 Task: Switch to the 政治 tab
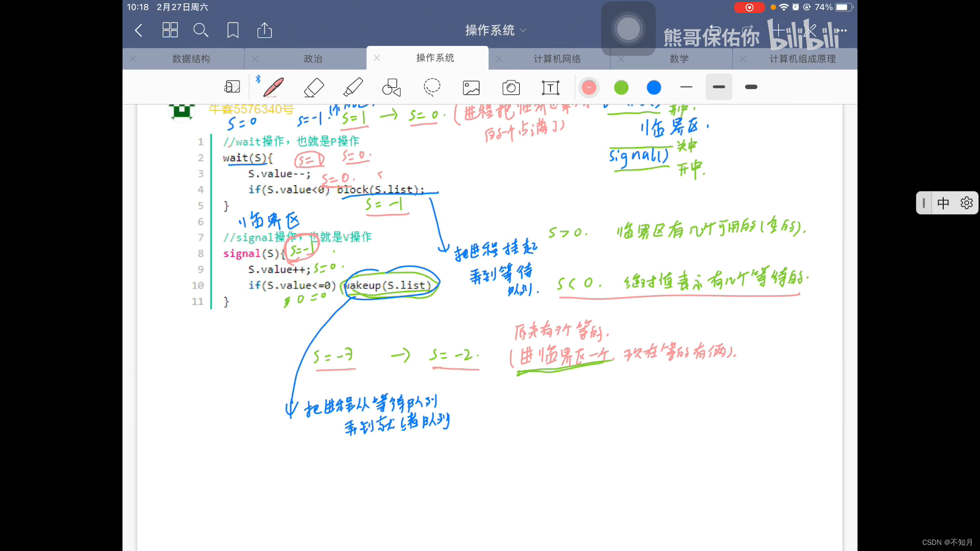pyautogui.click(x=313, y=59)
